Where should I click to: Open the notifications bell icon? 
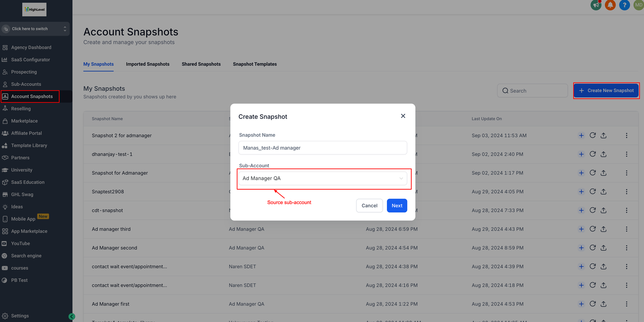point(610,5)
